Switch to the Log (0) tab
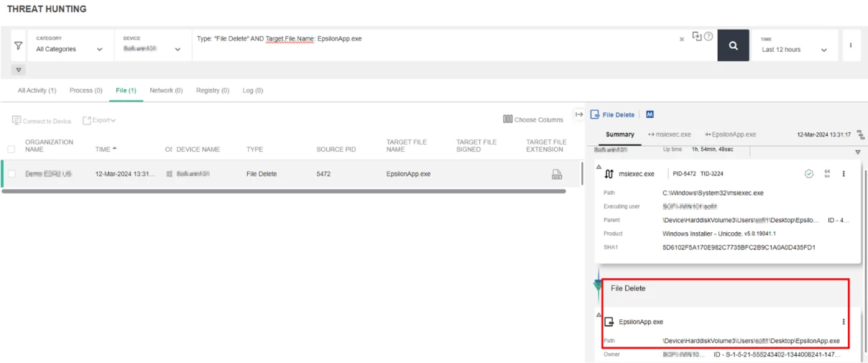Screen dimensions: 868x363 click(253, 91)
